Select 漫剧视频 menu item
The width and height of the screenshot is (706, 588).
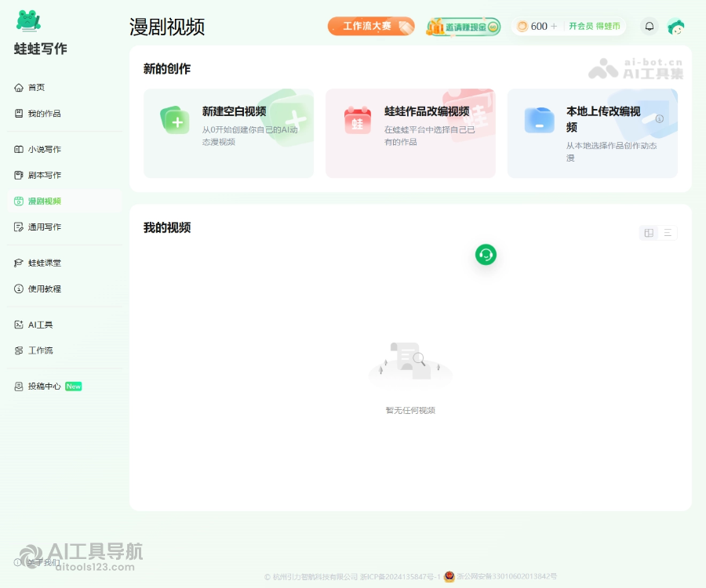(x=64, y=201)
